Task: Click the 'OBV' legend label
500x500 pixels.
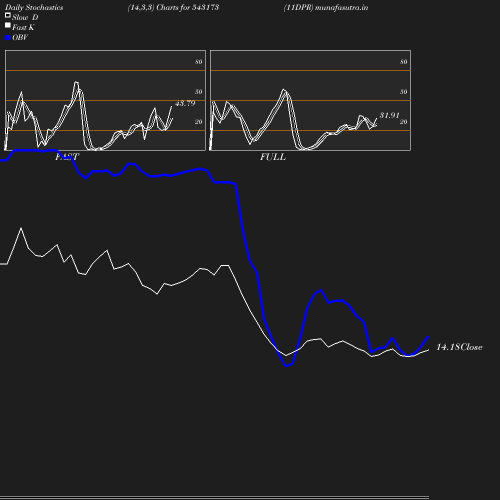Action: pos(20,38)
